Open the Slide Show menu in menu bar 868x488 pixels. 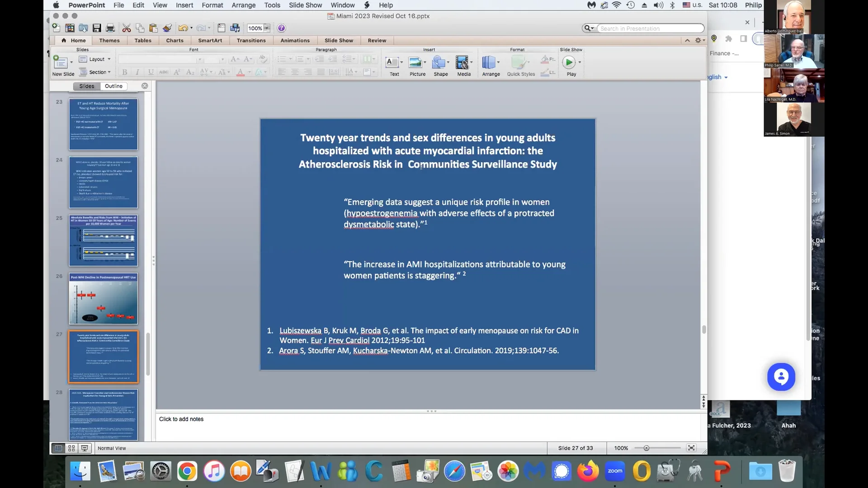[306, 5]
